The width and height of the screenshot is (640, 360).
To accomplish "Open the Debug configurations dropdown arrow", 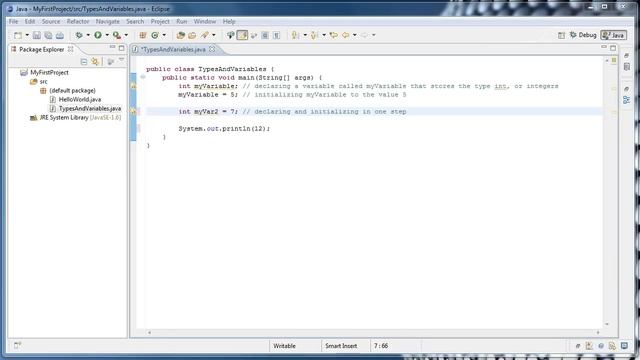I will 88,35.
